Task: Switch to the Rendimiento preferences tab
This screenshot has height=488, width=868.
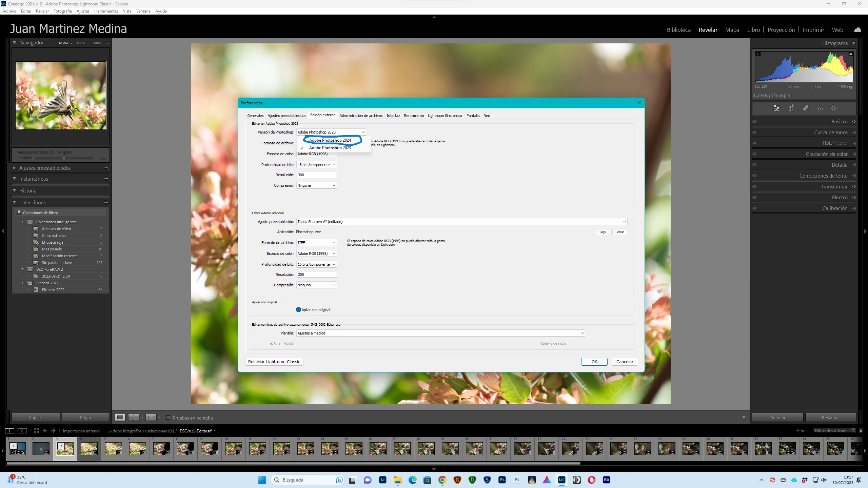Action: (x=414, y=116)
